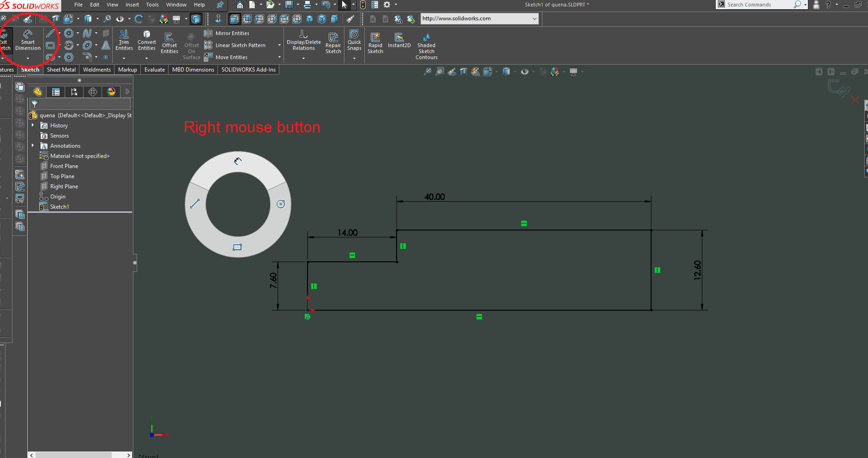Expand the Convert Entities dropdown arrow

pyautogui.click(x=146, y=58)
